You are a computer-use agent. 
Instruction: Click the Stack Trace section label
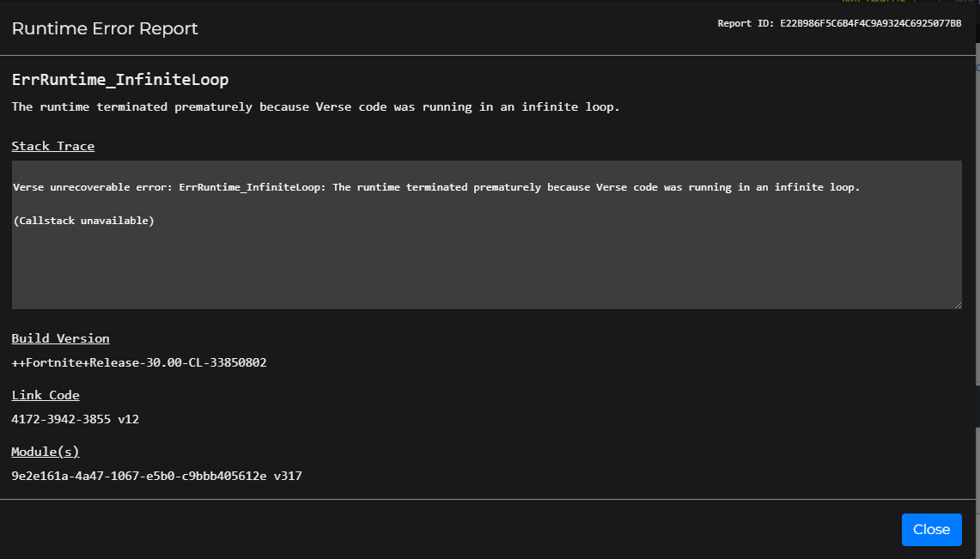[53, 146]
